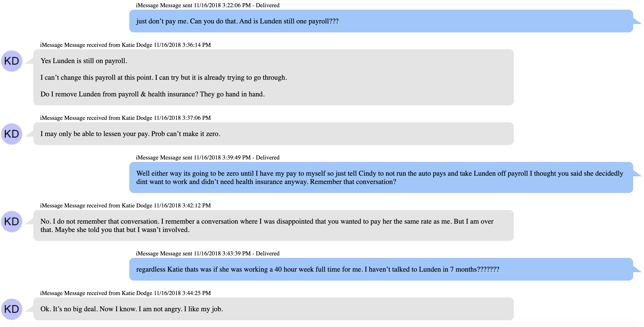Click the line 'I can't change this payroll'

pos(164,77)
